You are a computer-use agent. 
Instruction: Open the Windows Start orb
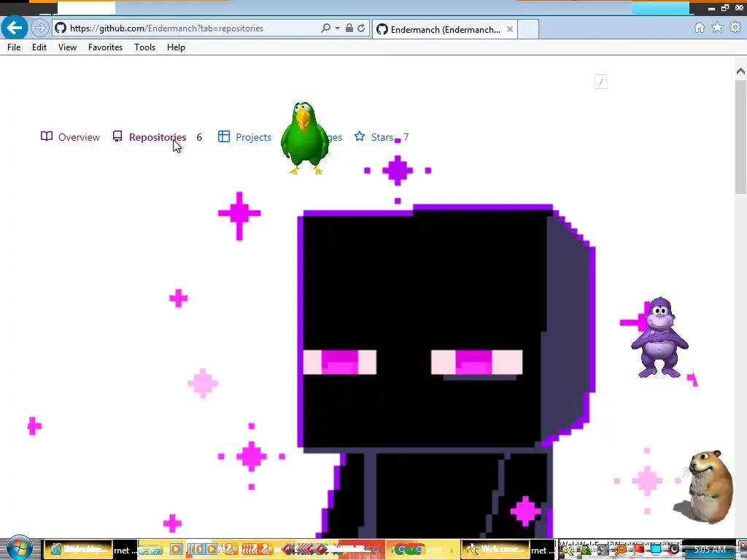point(18,548)
